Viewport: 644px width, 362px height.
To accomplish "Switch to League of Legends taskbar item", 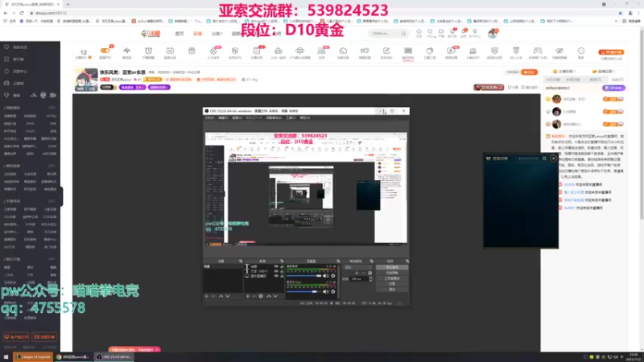I will coord(33,356).
